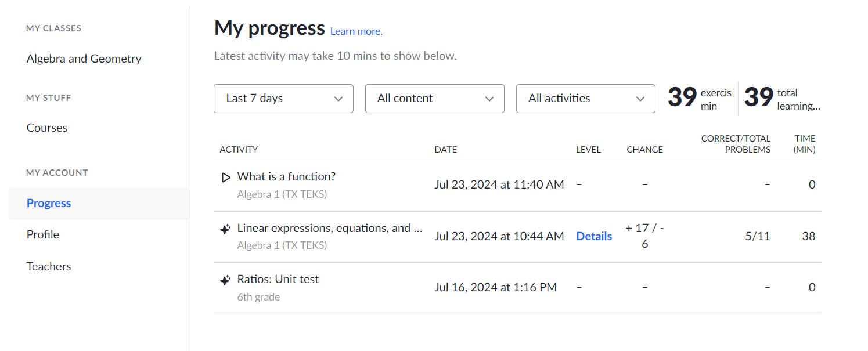
Task: Select "Progress" in the sidebar
Action: point(49,203)
